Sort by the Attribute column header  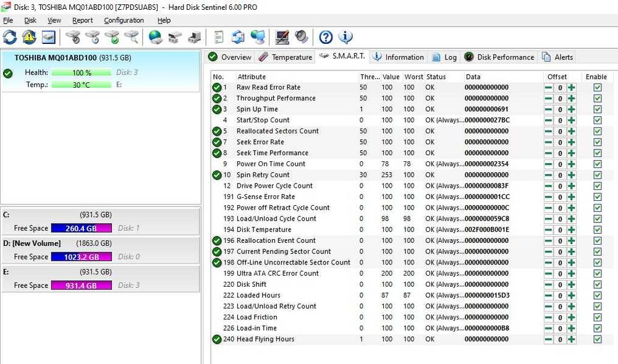click(297, 77)
